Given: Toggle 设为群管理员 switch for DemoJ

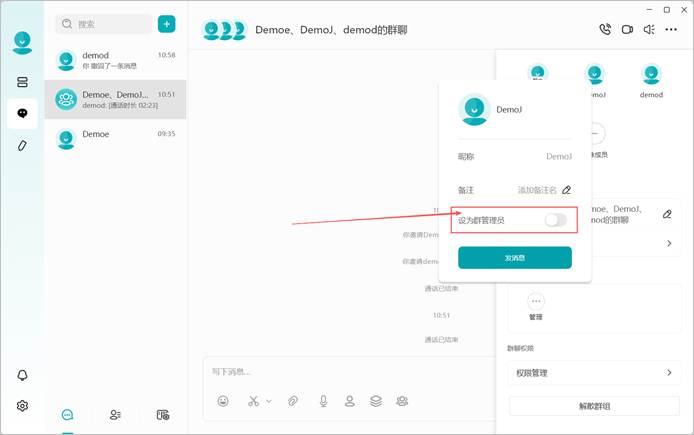Looking at the screenshot, I should [555, 220].
